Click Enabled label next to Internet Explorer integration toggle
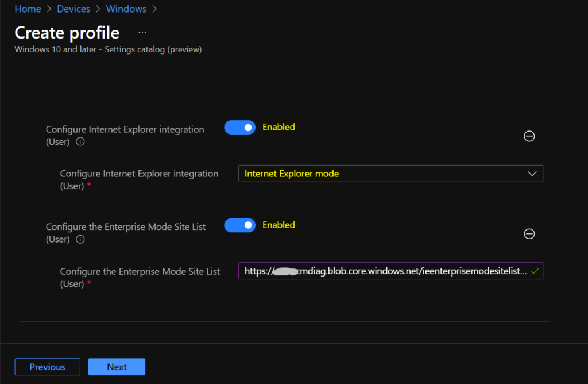The image size is (588, 384). (x=278, y=127)
